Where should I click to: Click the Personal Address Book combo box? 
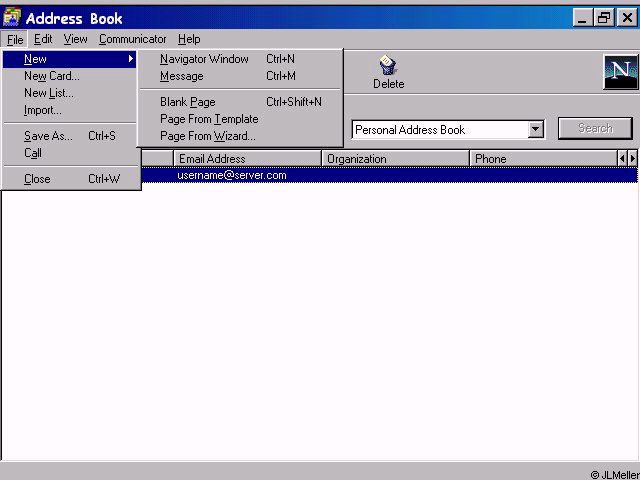click(x=448, y=130)
